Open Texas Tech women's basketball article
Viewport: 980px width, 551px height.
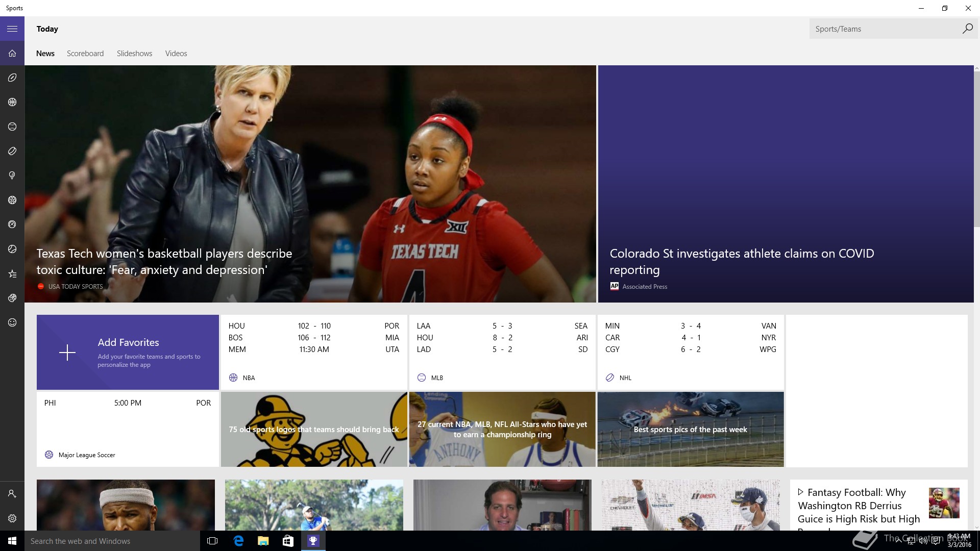pos(310,184)
